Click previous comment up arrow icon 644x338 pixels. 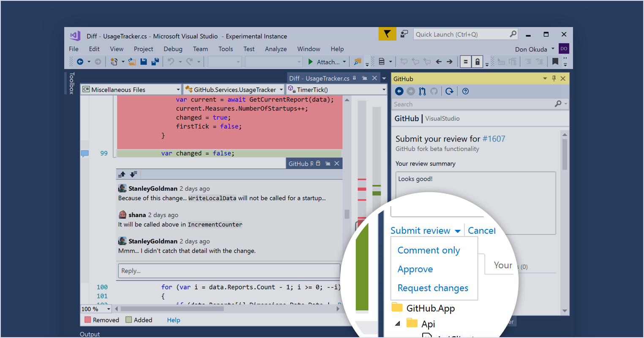[x=122, y=174]
